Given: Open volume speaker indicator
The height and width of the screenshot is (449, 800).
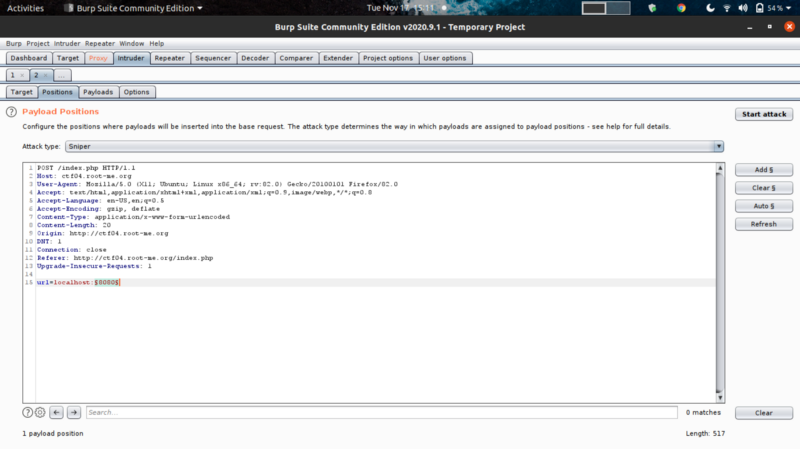Looking at the screenshot, I should click(x=743, y=8).
